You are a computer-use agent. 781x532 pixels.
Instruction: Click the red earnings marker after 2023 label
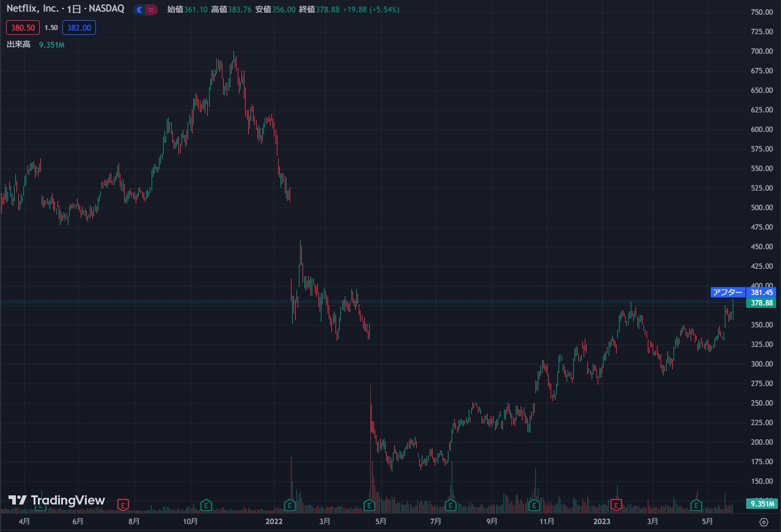tap(617, 505)
